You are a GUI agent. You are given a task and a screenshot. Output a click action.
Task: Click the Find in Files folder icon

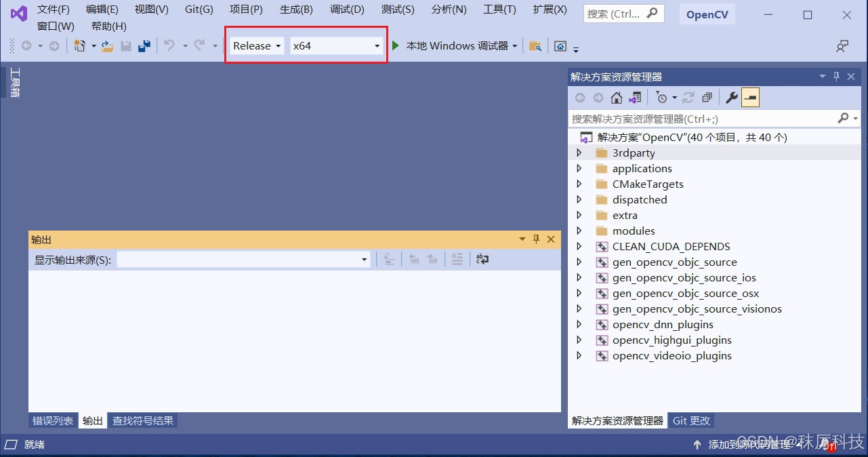tap(535, 46)
